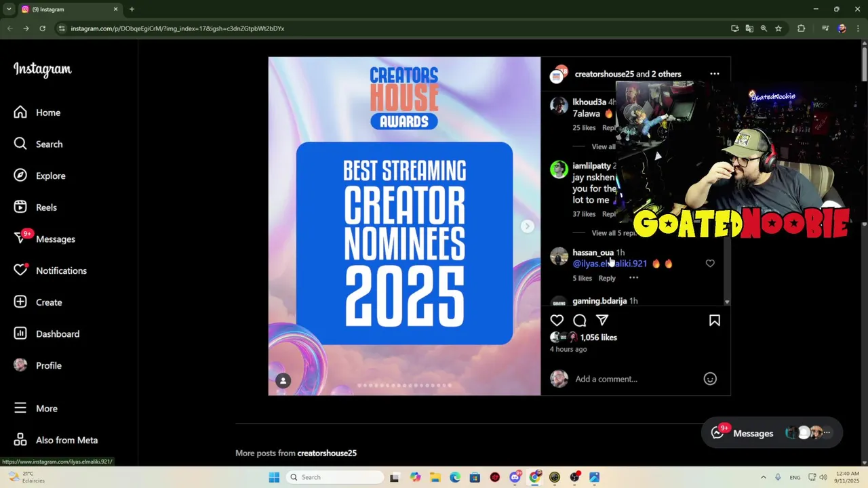Open Home from the Instagram sidebar
Image resolution: width=868 pixels, height=488 pixels.
click(37, 113)
